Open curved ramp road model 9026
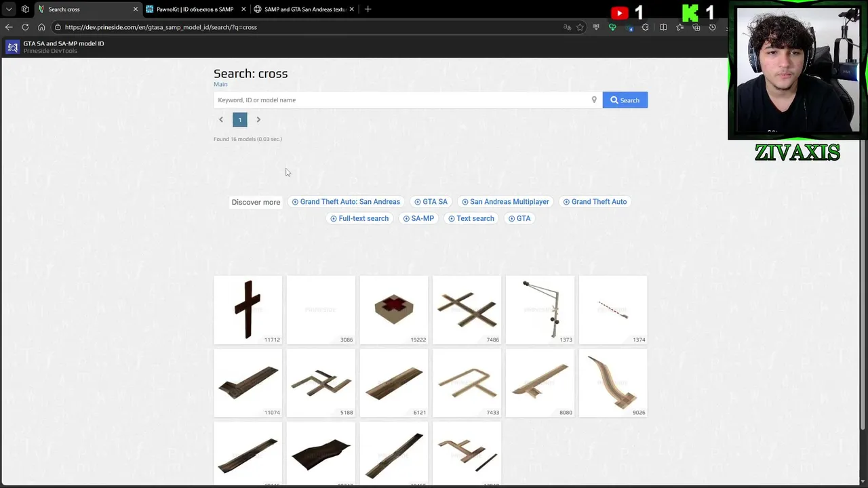Viewport: 868px width, 488px height. pos(613,382)
